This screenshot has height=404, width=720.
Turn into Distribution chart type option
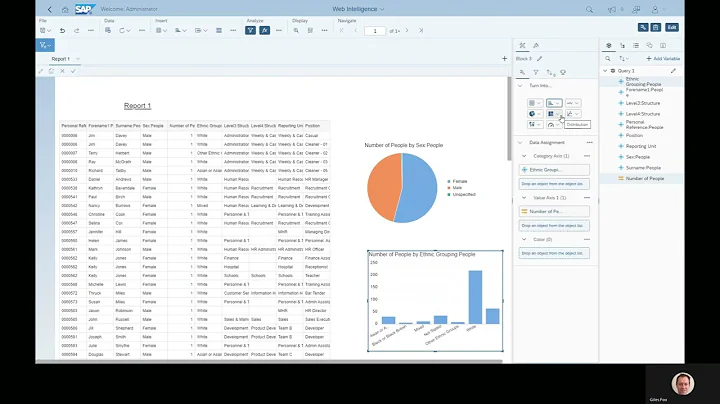554,114
